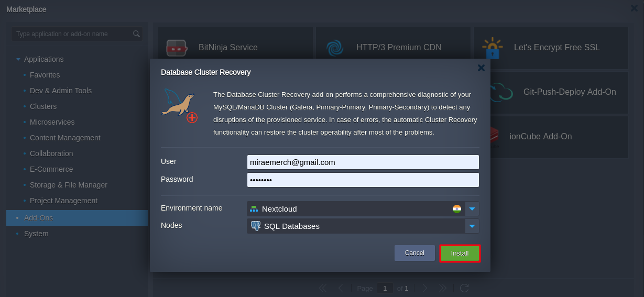The height and width of the screenshot is (297, 644).
Task: Open the Nodes dropdown arrow
Action: click(472, 226)
